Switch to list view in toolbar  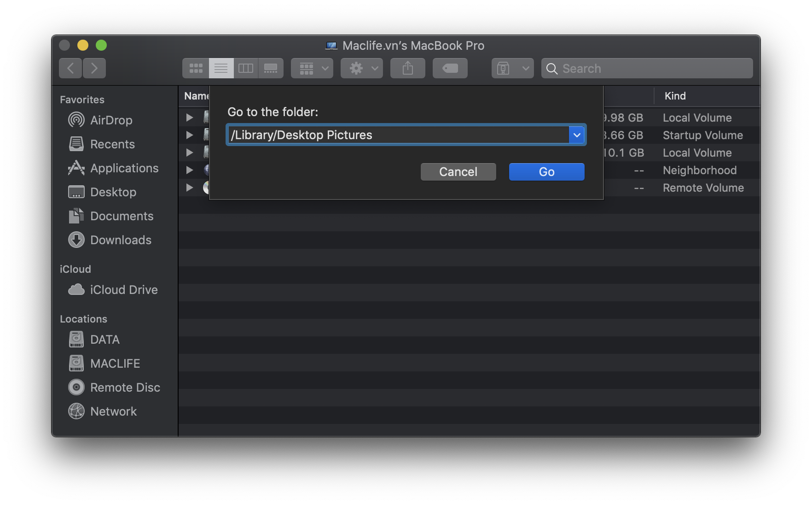point(221,68)
